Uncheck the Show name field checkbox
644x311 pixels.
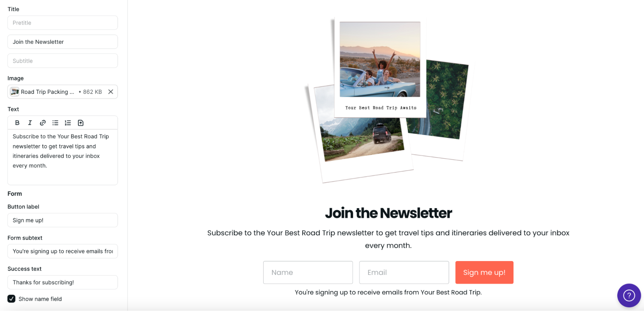tap(12, 299)
